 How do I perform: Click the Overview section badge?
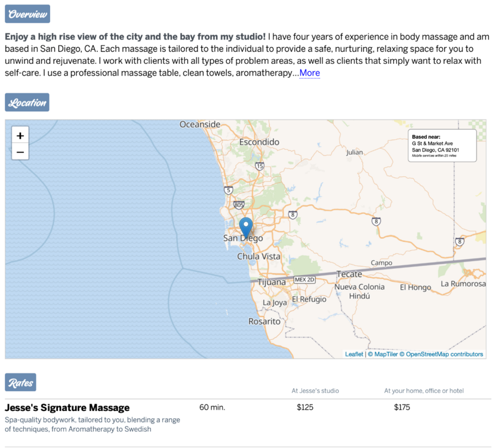(x=27, y=14)
